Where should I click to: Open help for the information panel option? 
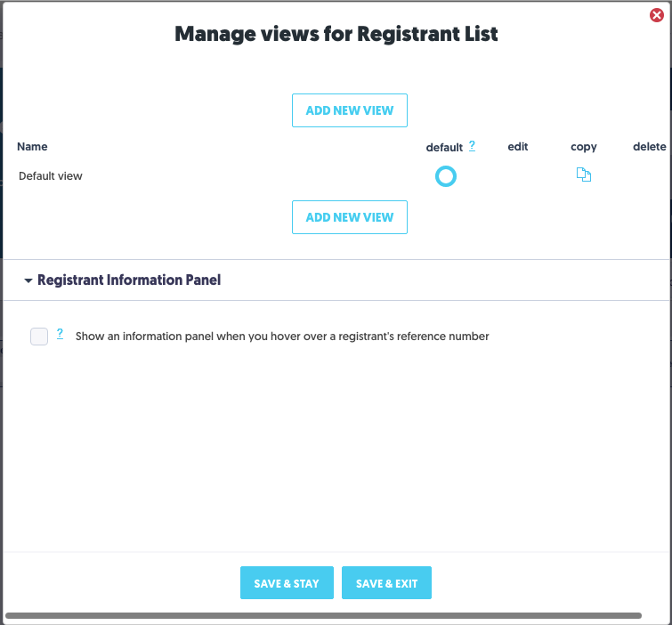pos(60,334)
